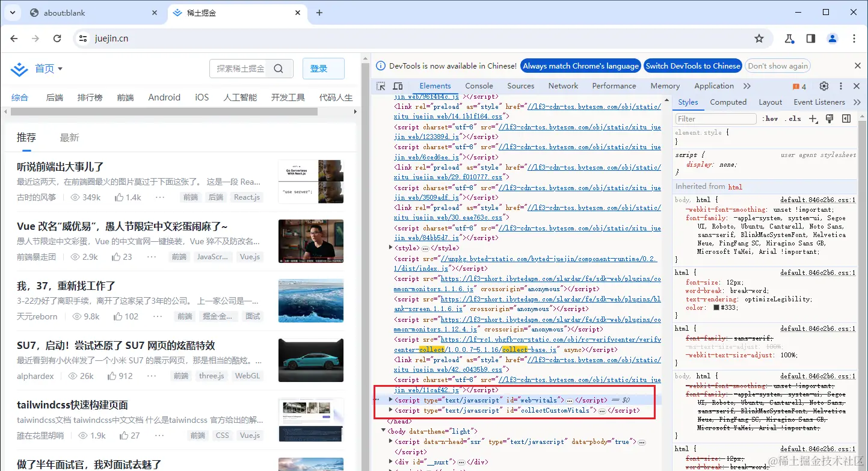Viewport: 868px width, 471px height.
Task: Click the 登录 login button
Action: pos(324,69)
